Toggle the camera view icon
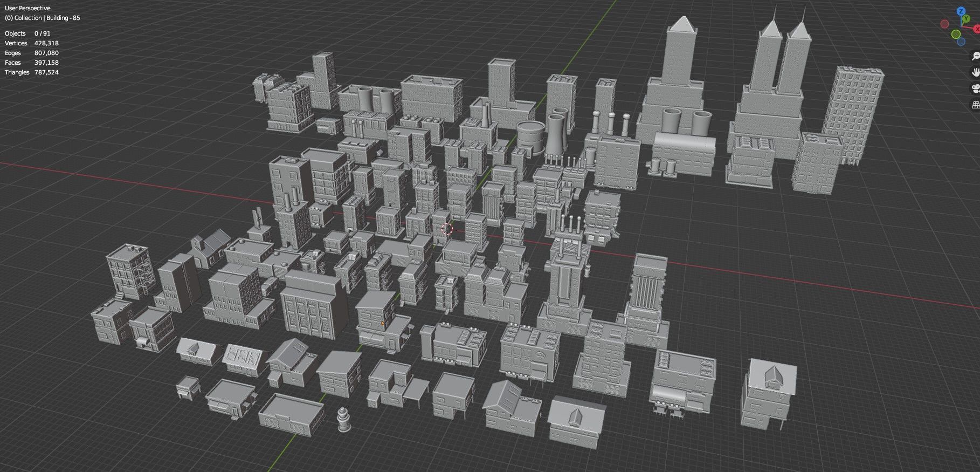This screenshot has height=472, width=980. click(976, 88)
